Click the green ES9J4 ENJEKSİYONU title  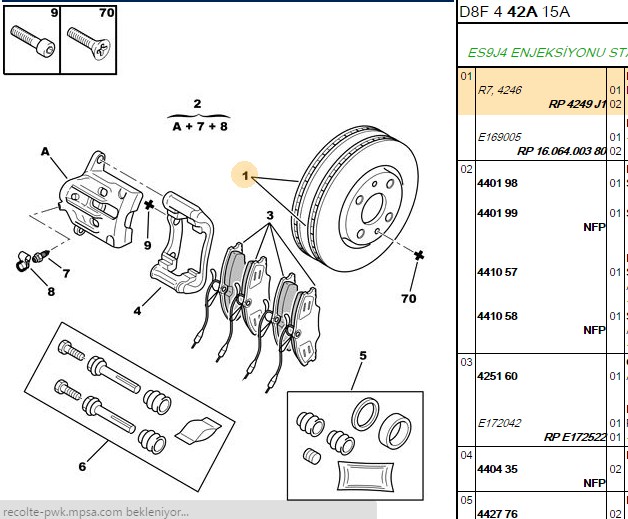[547, 53]
